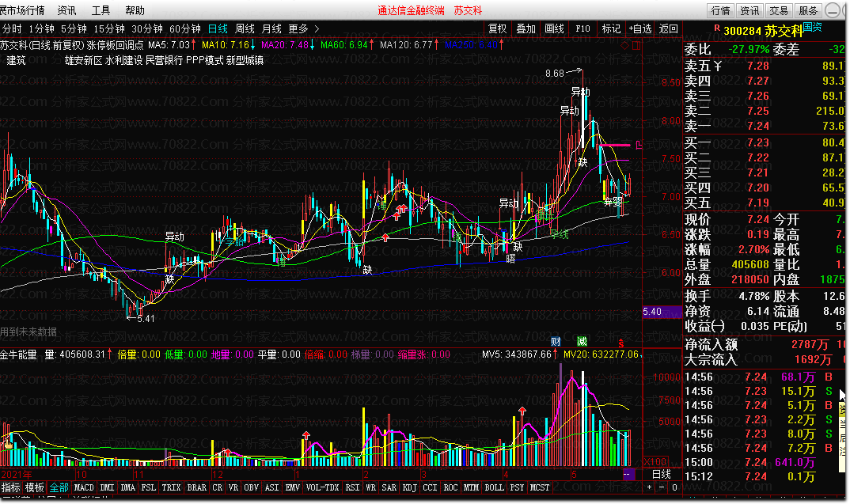Select the 日线 daily period tab
The height and width of the screenshot is (504, 850).
coord(218,28)
